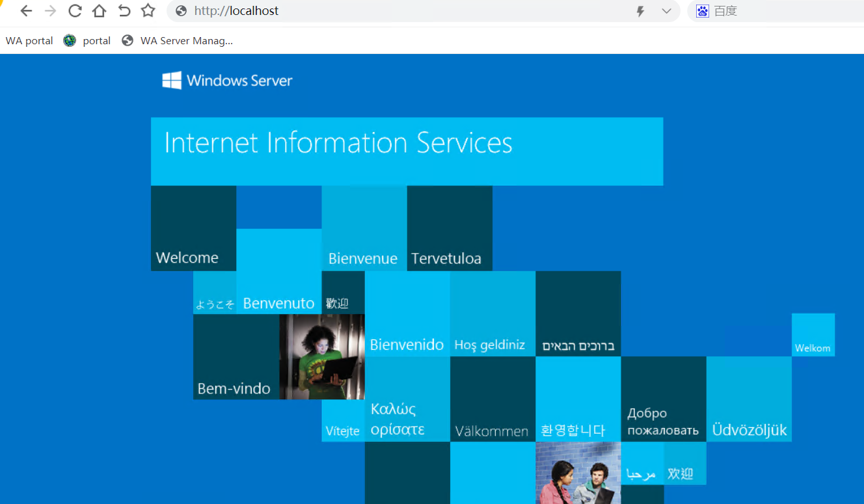Open the WA Server Manag bookmark

click(186, 40)
